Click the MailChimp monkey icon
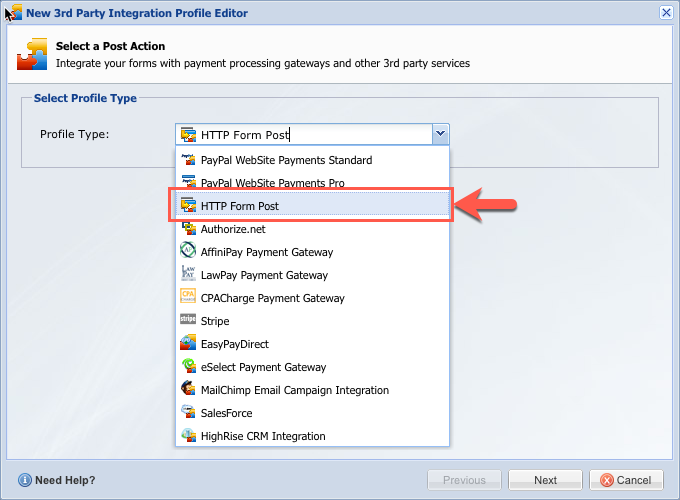680x500 pixels. pos(187,390)
